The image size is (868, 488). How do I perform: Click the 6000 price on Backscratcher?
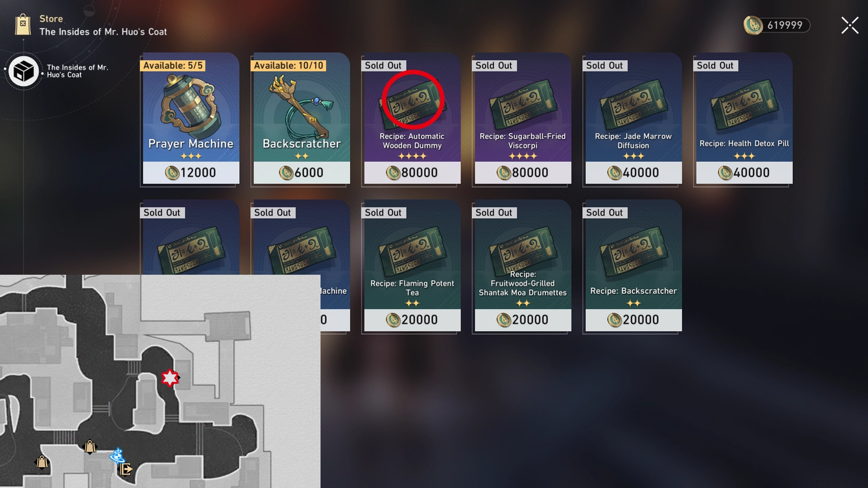coord(301,173)
